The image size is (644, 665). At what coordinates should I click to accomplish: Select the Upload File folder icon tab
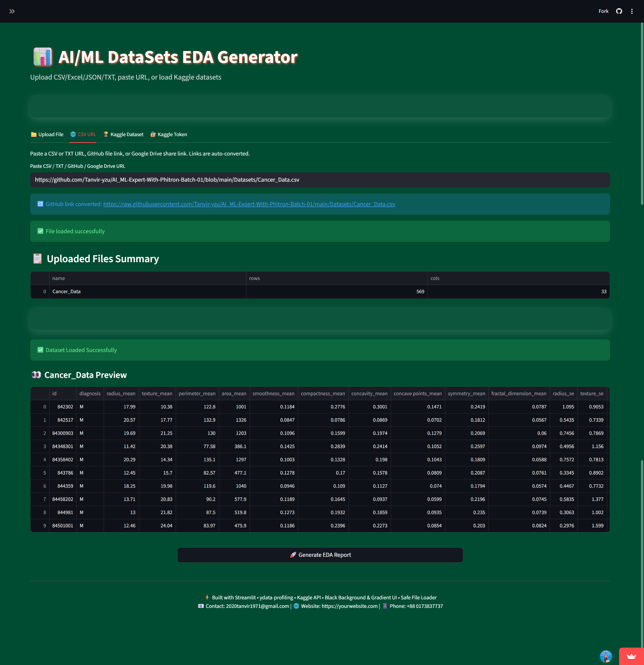click(x=34, y=134)
